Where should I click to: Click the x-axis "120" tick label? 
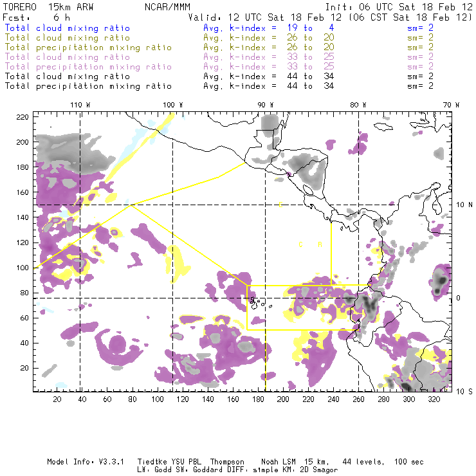(183, 399)
